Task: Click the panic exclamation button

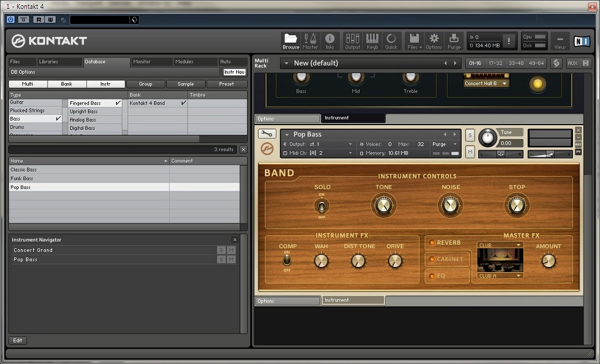Action: [509, 42]
